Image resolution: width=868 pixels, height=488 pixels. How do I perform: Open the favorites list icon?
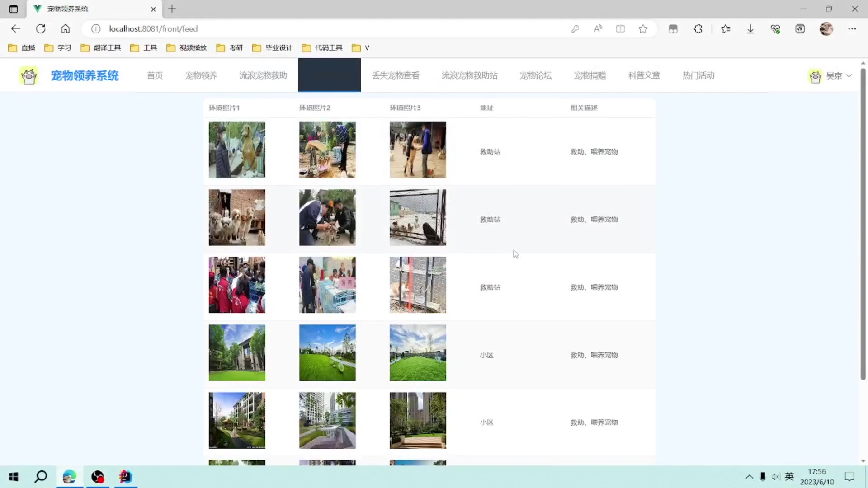coord(726,29)
